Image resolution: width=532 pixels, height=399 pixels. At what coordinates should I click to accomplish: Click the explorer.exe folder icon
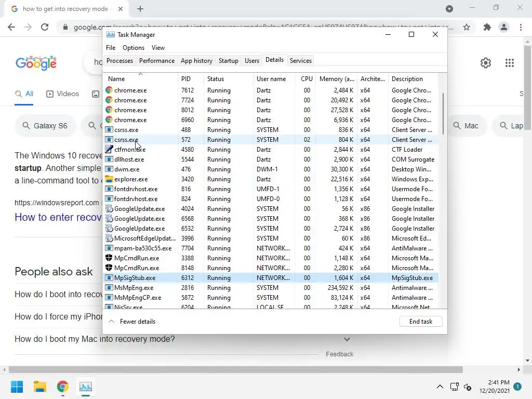[x=109, y=179]
